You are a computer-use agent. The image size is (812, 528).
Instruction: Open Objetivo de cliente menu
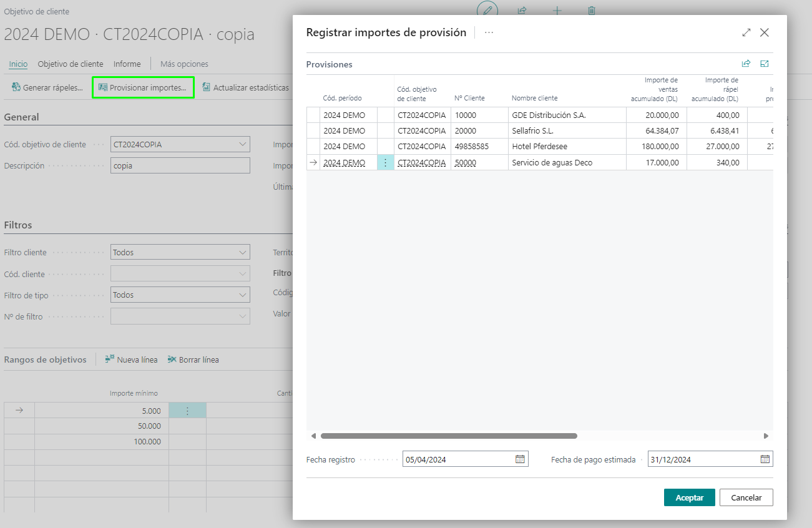click(71, 64)
